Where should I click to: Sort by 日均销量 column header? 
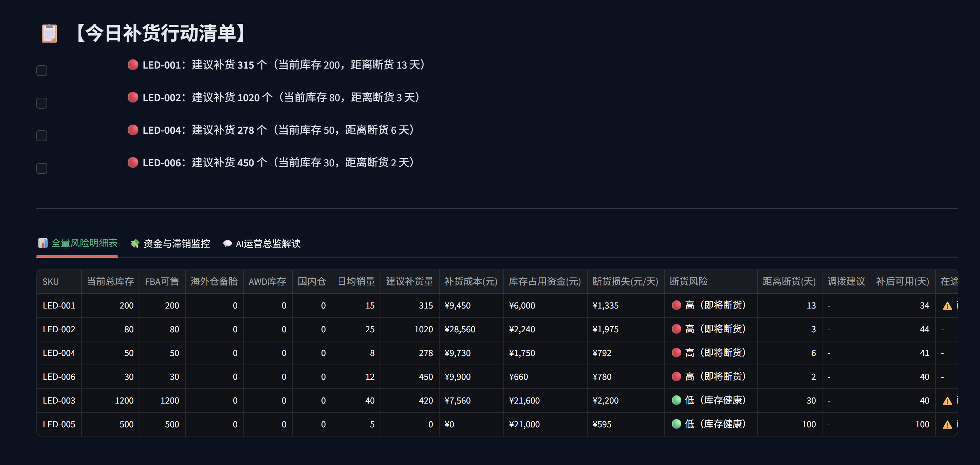pyautogui.click(x=356, y=282)
